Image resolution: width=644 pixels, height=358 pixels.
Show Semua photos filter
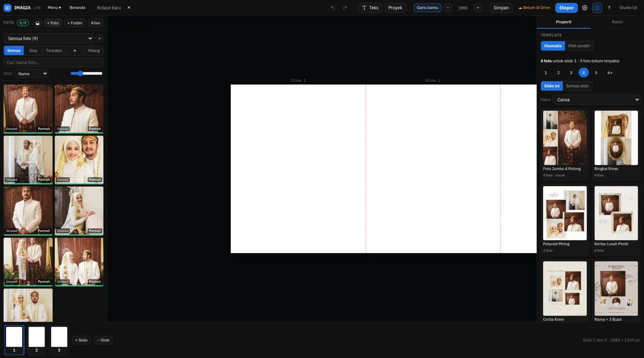click(14, 50)
